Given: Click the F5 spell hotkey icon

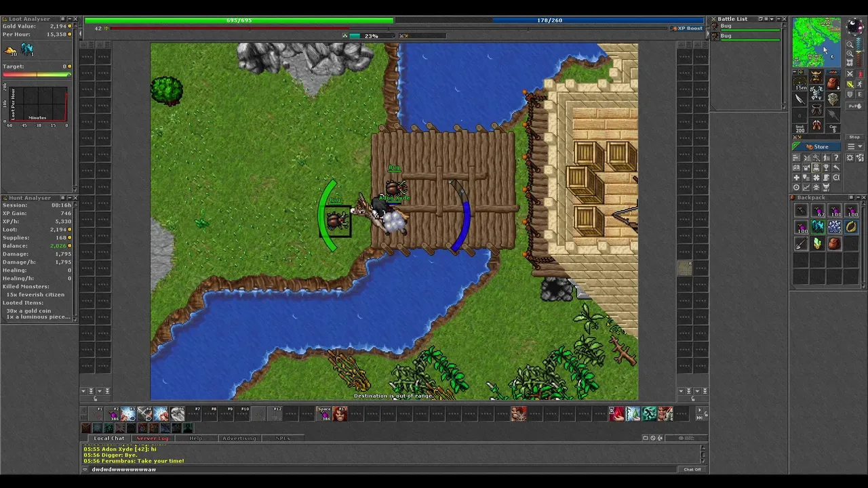Looking at the screenshot, I should click(161, 413).
